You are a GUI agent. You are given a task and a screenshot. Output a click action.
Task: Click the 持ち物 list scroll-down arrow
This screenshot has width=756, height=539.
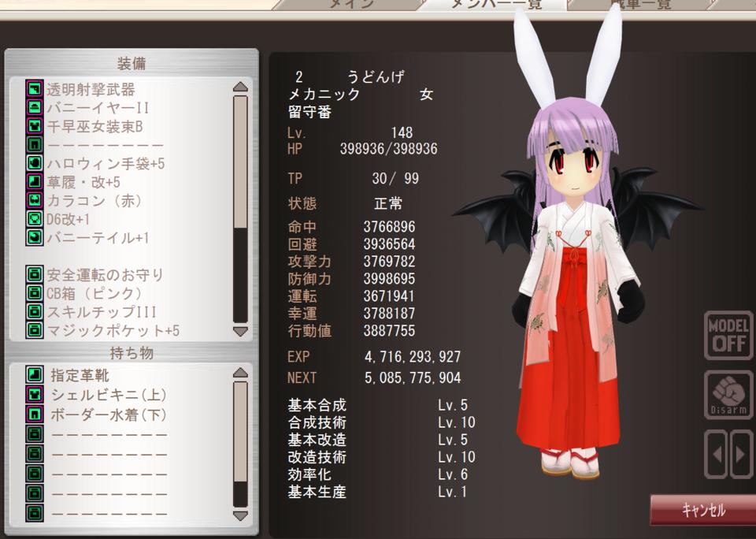pyautogui.click(x=240, y=515)
